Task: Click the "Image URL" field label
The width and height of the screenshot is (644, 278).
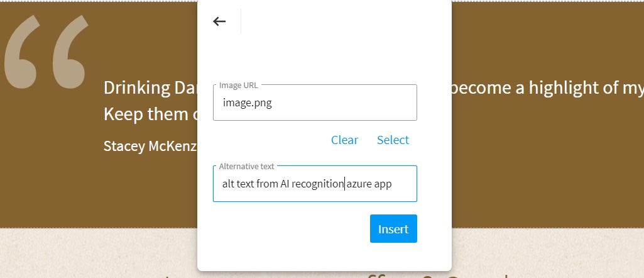Action: [x=238, y=86]
